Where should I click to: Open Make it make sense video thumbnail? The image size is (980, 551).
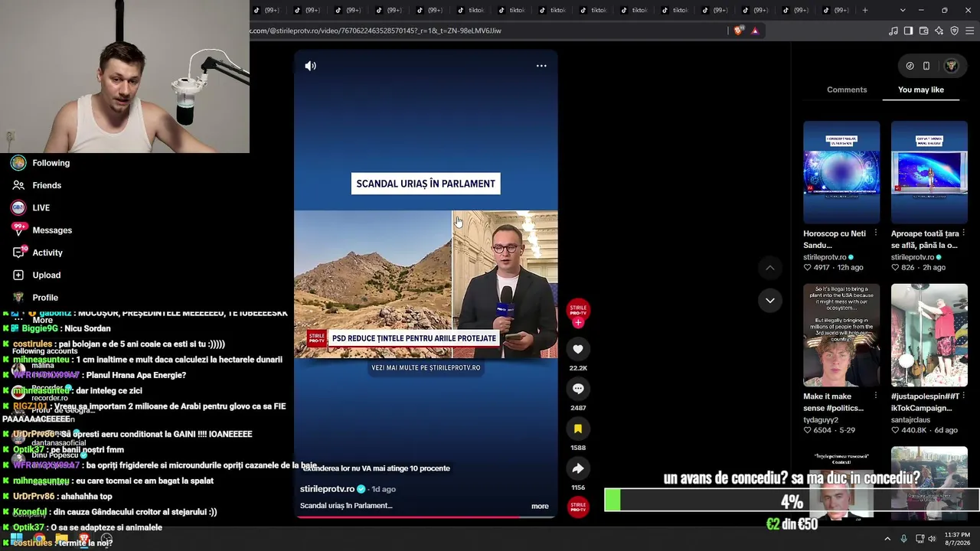(841, 335)
